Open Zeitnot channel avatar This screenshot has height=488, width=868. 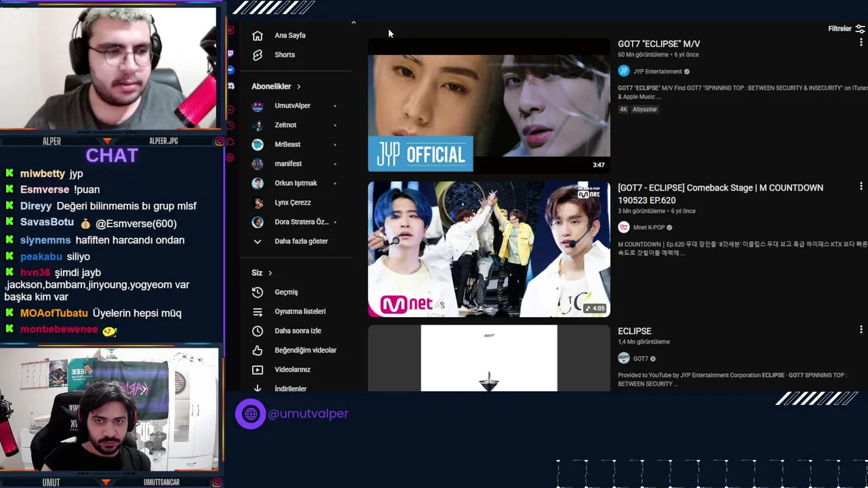tap(257, 125)
